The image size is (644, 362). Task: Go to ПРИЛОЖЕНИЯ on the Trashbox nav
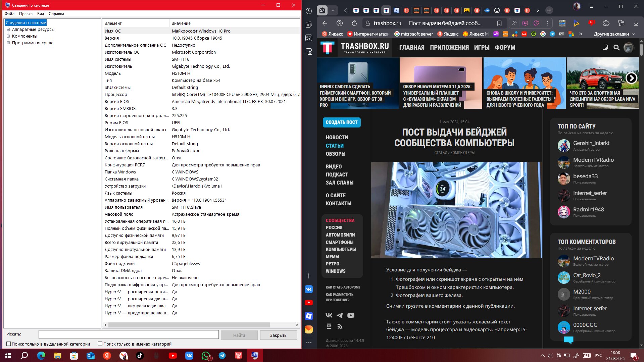point(449,47)
